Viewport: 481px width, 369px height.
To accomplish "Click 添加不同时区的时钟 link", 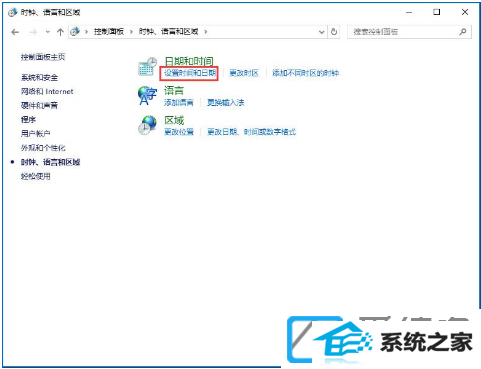I will [x=306, y=73].
